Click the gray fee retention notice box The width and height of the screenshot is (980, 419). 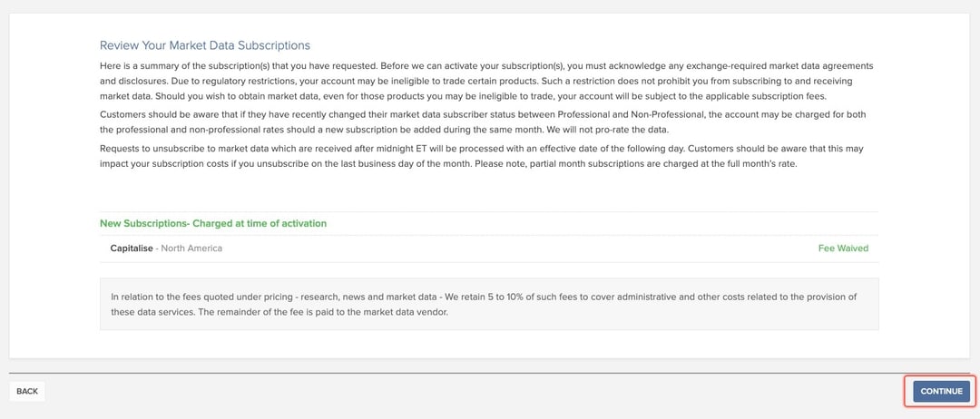[489, 304]
